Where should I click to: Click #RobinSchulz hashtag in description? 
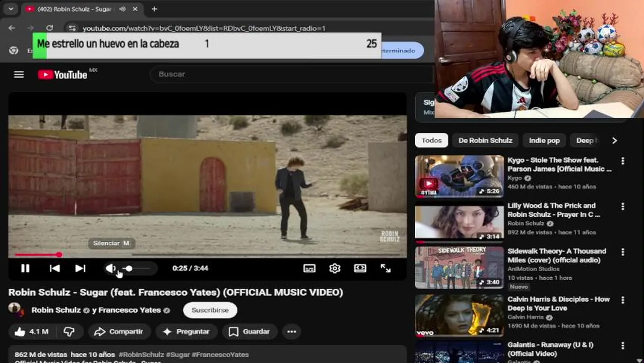pos(142,354)
